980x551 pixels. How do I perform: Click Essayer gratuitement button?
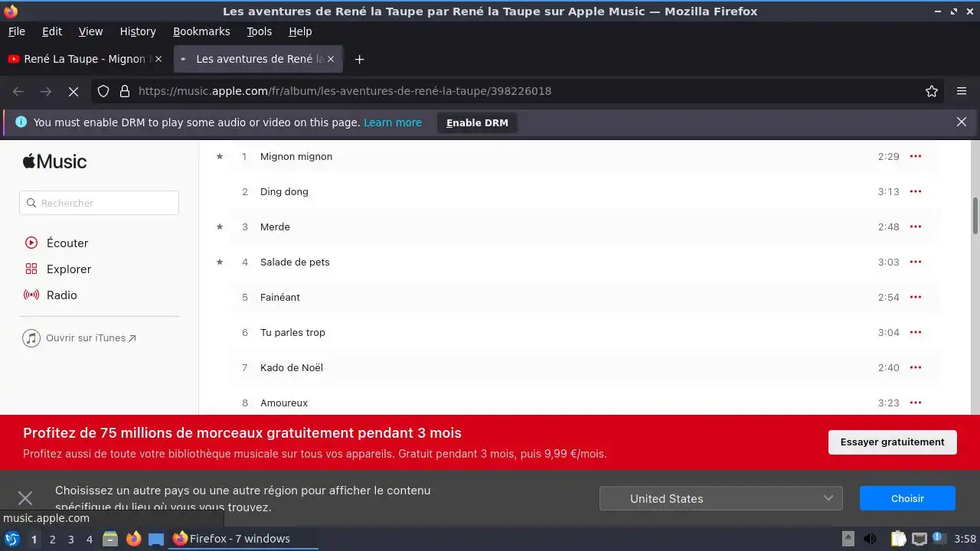(892, 442)
